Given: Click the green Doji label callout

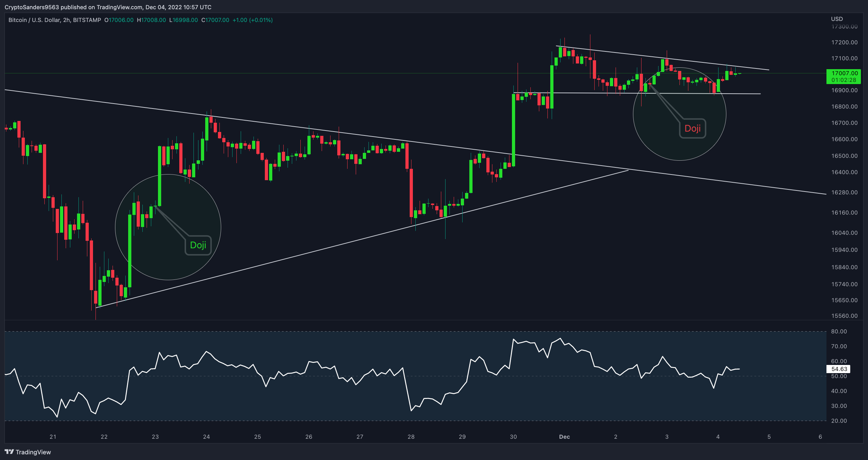Looking at the screenshot, I should coord(198,245).
